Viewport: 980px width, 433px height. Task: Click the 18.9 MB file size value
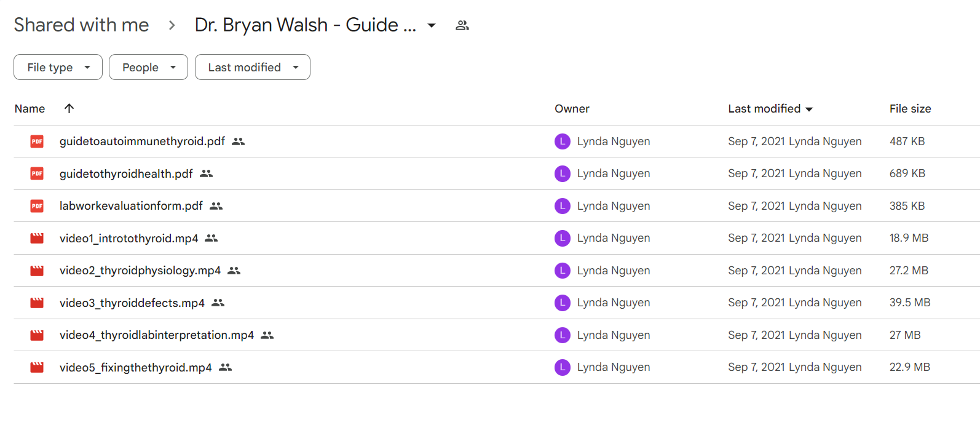pyautogui.click(x=909, y=238)
